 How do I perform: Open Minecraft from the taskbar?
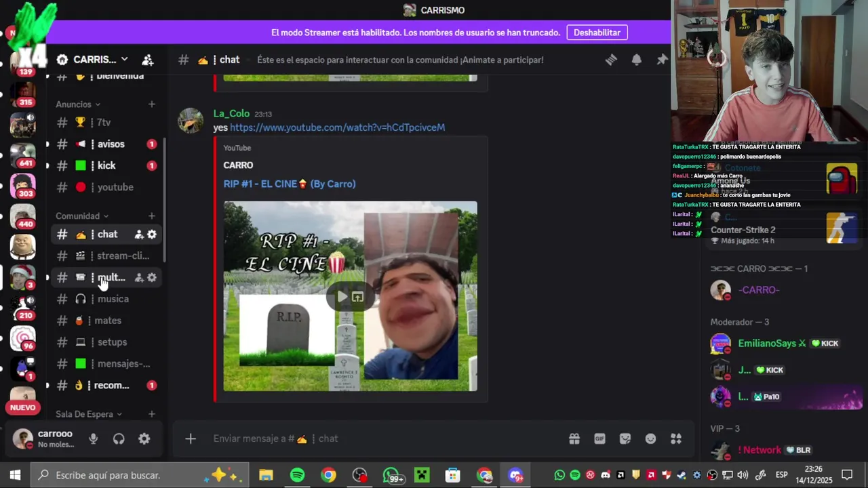point(422,475)
